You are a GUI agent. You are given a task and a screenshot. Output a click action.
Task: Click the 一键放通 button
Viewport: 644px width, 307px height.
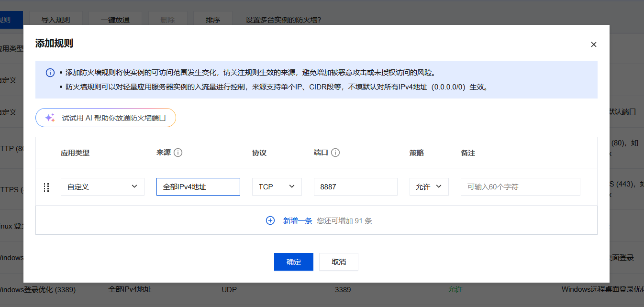coord(115,20)
